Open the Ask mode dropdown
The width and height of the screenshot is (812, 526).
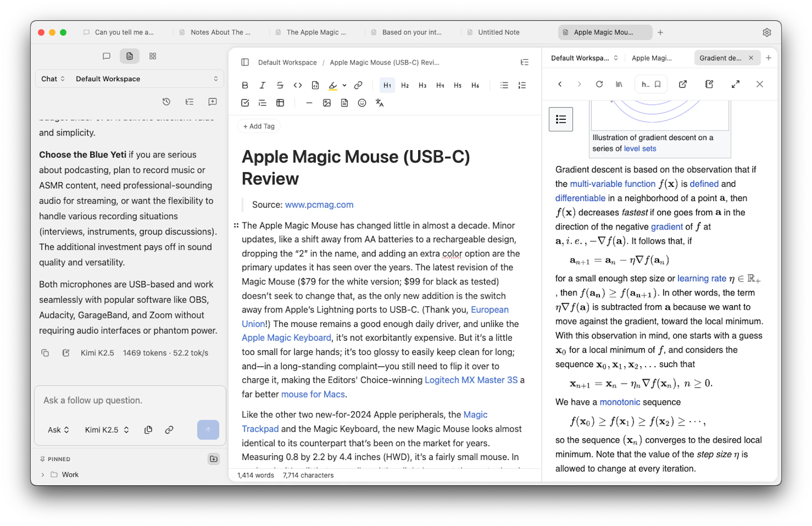coord(58,430)
